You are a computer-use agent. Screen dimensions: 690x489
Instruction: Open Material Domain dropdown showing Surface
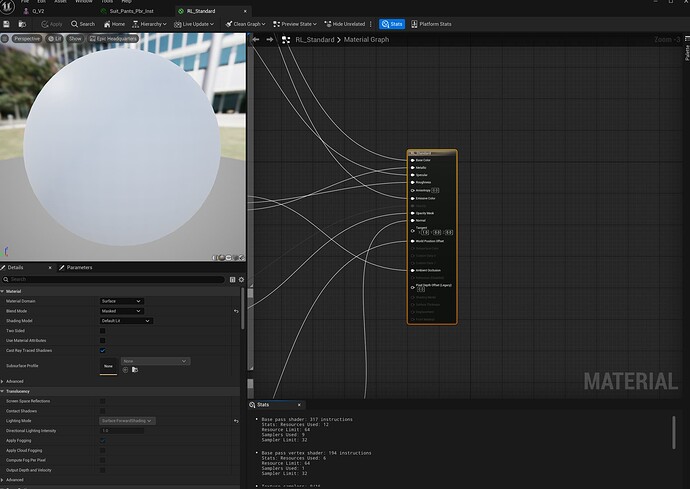[x=122, y=301]
